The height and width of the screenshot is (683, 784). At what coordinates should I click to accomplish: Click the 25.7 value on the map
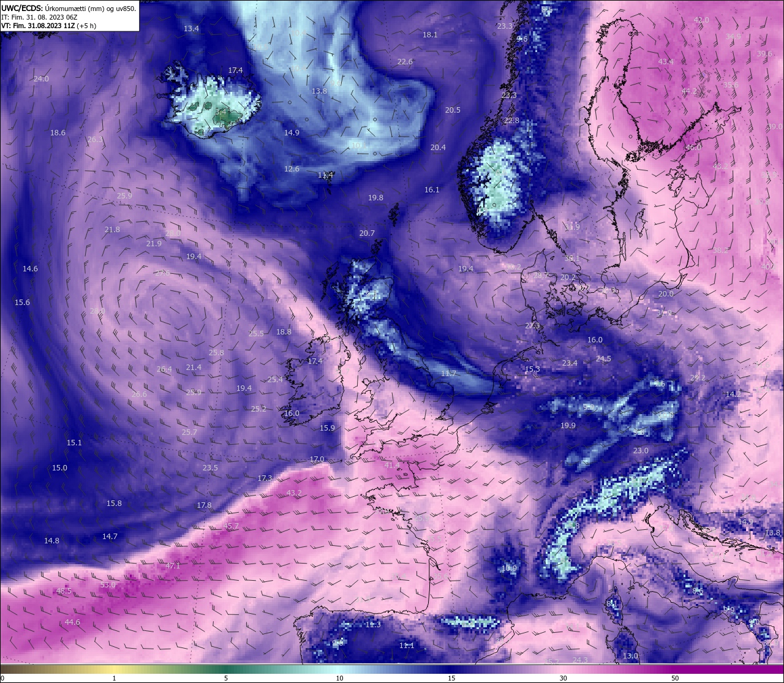189,432
